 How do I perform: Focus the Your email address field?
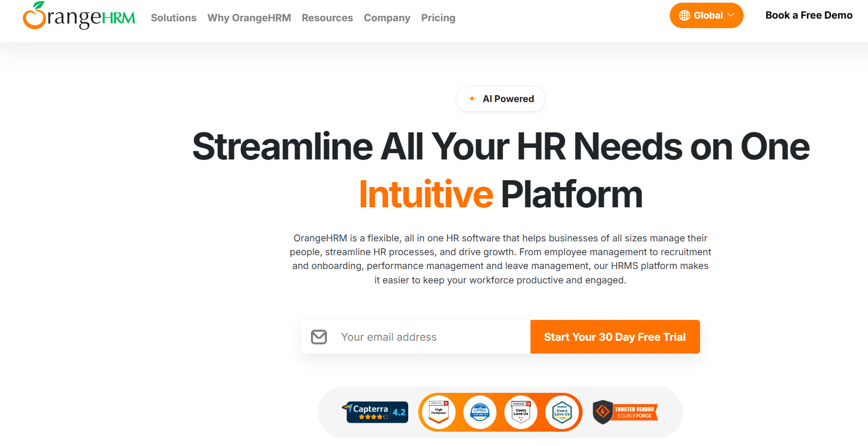(x=416, y=337)
